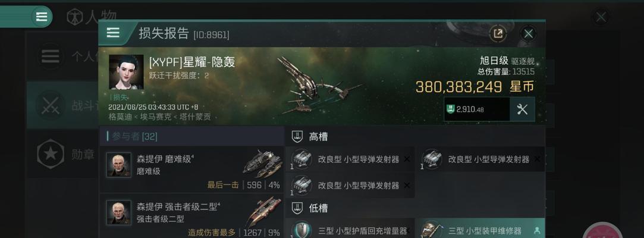Screen dimensions: 644x238
Task: Click the victim character portrait thumbnail
Action: [x=127, y=72]
